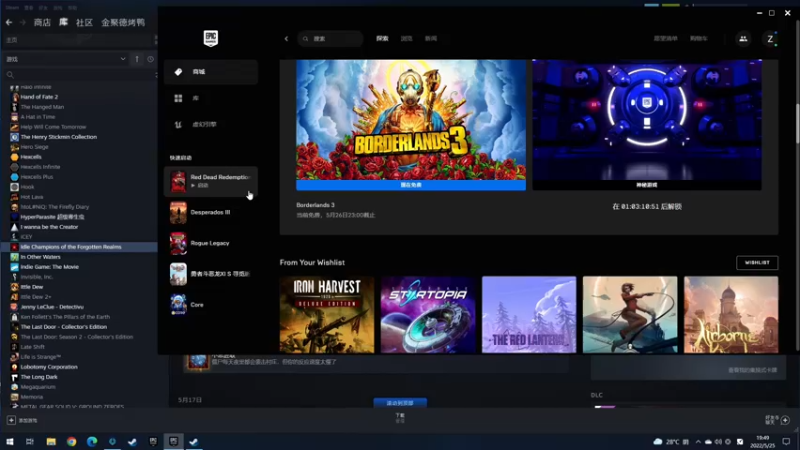This screenshot has width=800, height=450.
Task: Select Hexcells in Steam library
Action: pyautogui.click(x=31, y=157)
